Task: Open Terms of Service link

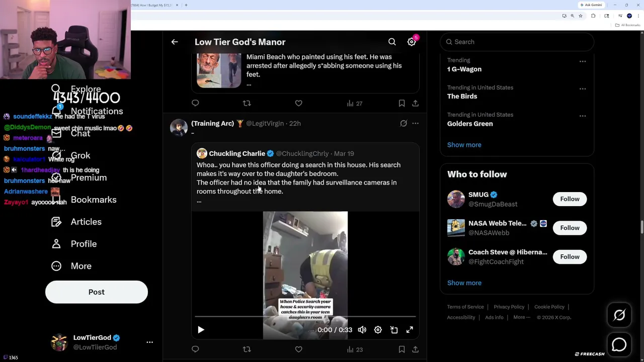Action: 465,307
